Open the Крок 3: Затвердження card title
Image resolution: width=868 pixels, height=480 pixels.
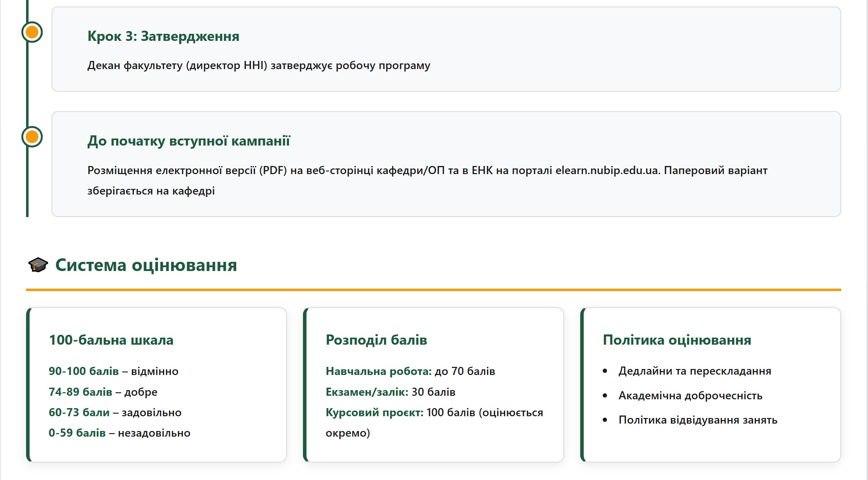point(163,36)
